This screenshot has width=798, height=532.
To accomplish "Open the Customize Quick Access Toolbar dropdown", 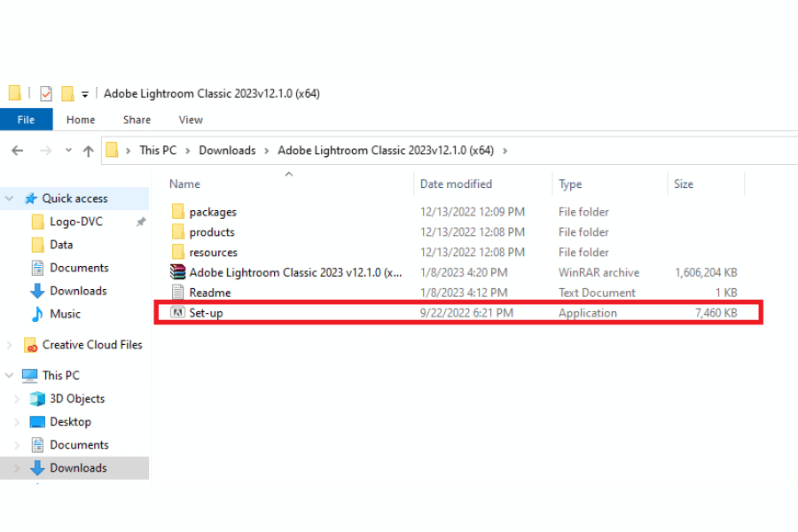I will coord(85,94).
